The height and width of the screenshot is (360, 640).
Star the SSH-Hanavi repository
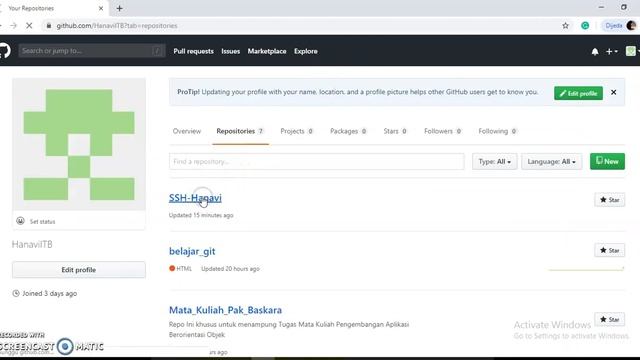[x=609, y=200]
